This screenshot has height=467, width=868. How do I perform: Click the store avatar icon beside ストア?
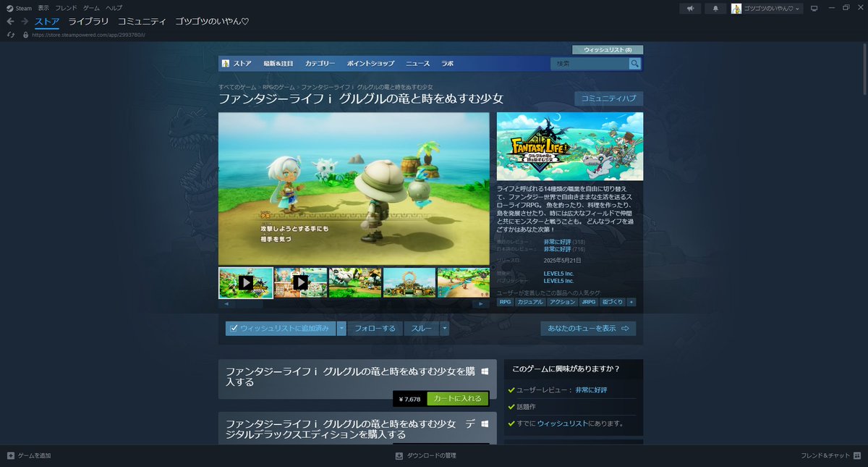click(x=226, y=64)
